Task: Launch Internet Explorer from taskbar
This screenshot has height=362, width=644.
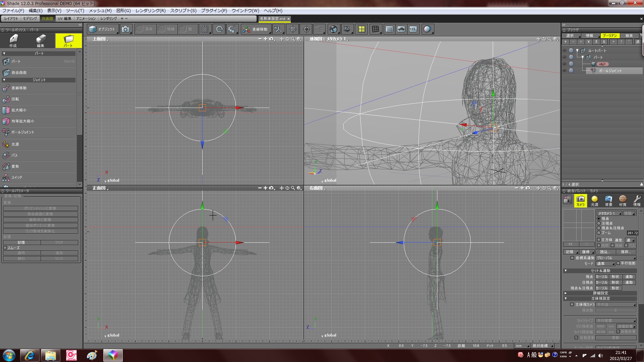Action: tap(30, 355)
